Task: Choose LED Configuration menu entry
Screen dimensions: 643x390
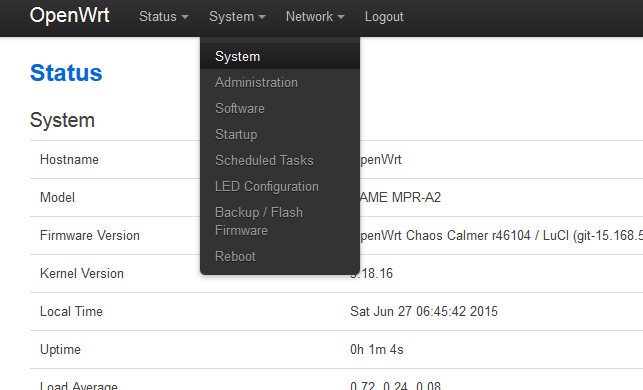Action: click(x=280, y=187)
